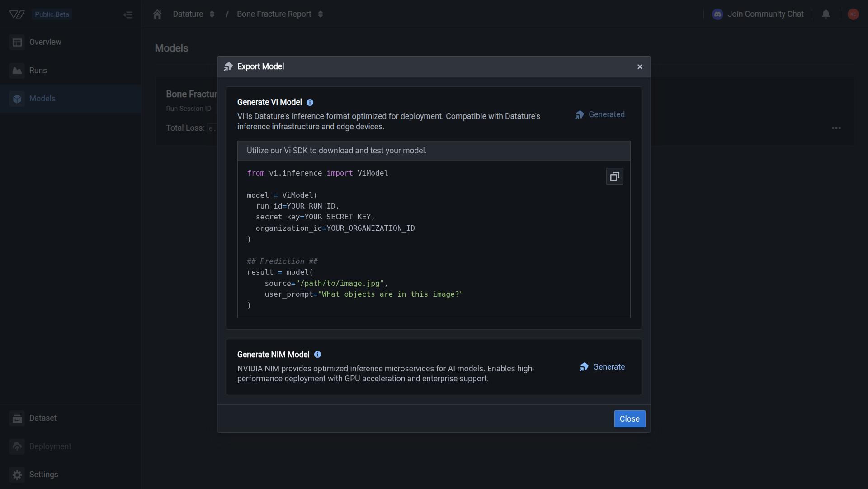
Task: Click the Generated status for Vi Model
Action: [x=600, y=115]
